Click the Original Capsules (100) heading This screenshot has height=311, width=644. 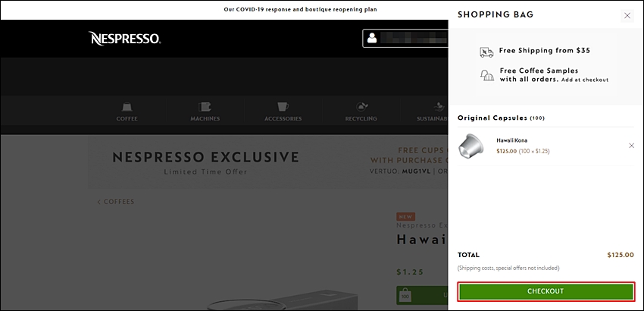coord(501,118)
